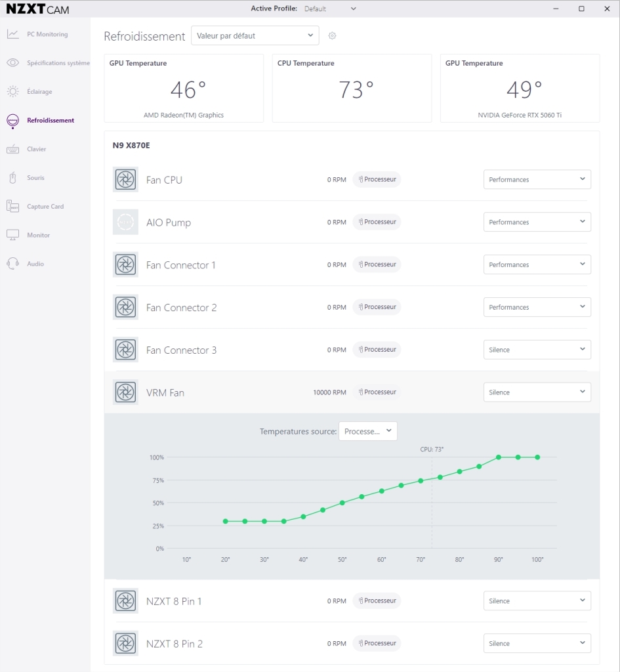
Task: Select the fan curve point at 50°
Action: pyautogui.click(x=342, y=503)
